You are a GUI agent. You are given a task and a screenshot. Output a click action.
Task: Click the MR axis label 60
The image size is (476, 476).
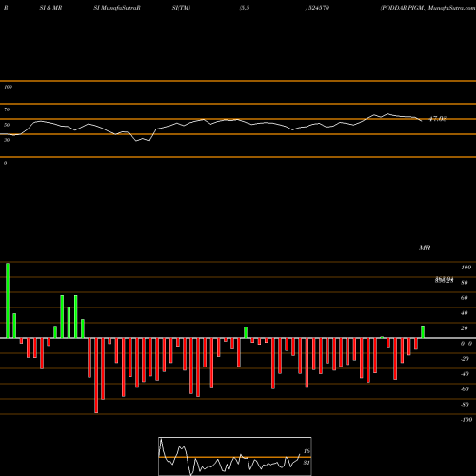coord(465,298)
